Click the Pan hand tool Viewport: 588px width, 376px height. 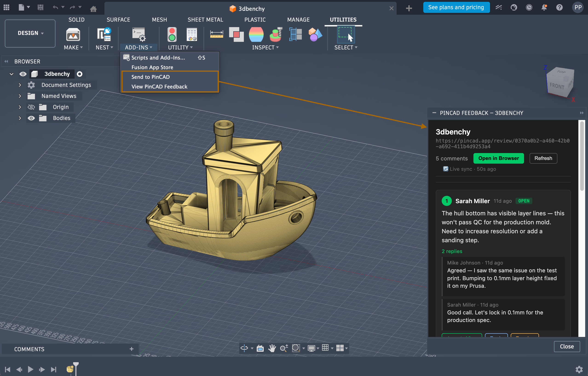click(272, 348)
